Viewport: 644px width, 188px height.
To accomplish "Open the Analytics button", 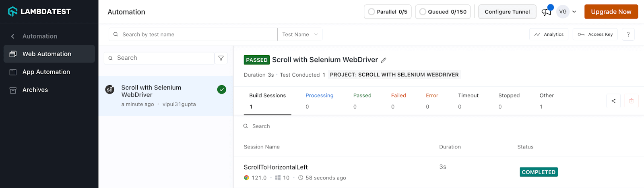I will (549, 34).
